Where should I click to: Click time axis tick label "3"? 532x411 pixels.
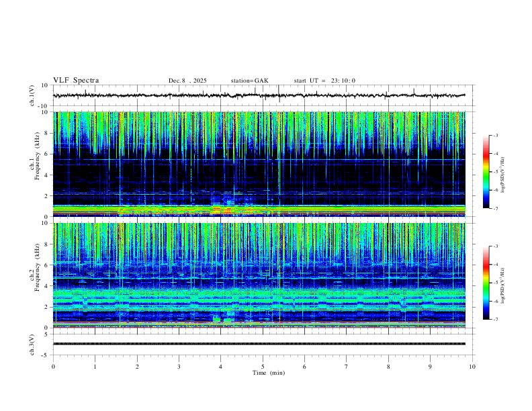(x=179, y=367)
